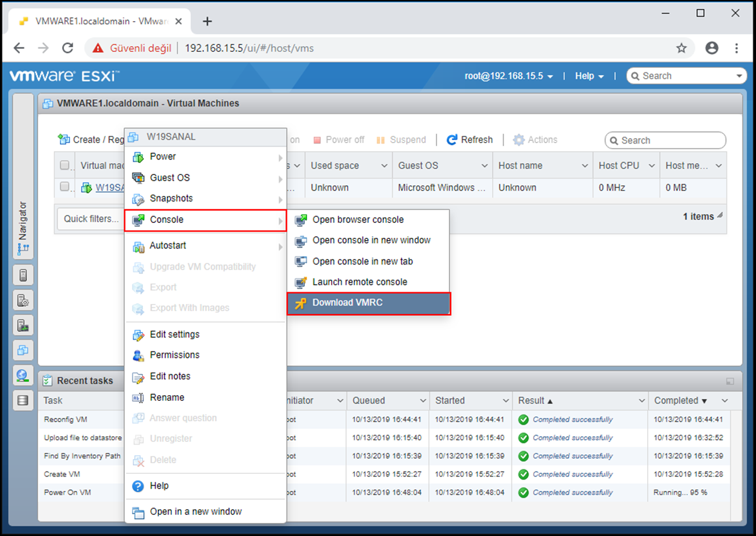Click the Help question mark icon in context menu
756x536 pixels.
[138, 486]
